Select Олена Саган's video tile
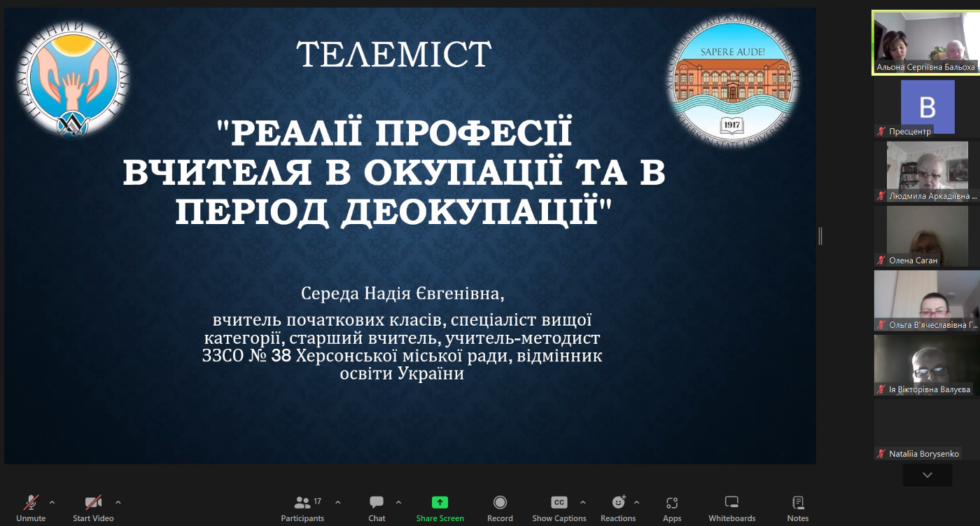 click(x=926, y=236)
